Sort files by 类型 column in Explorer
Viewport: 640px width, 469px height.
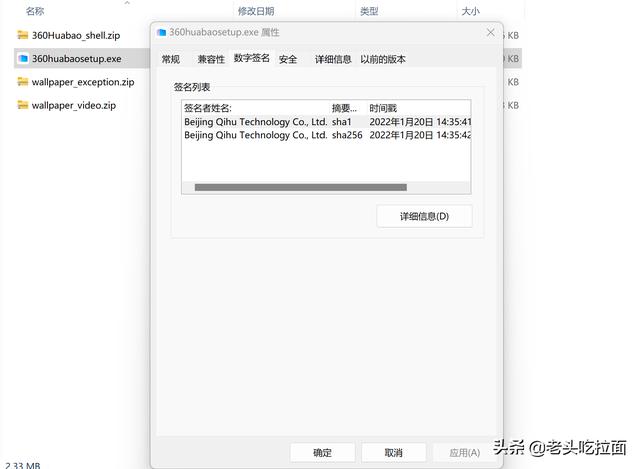point(369,11)
